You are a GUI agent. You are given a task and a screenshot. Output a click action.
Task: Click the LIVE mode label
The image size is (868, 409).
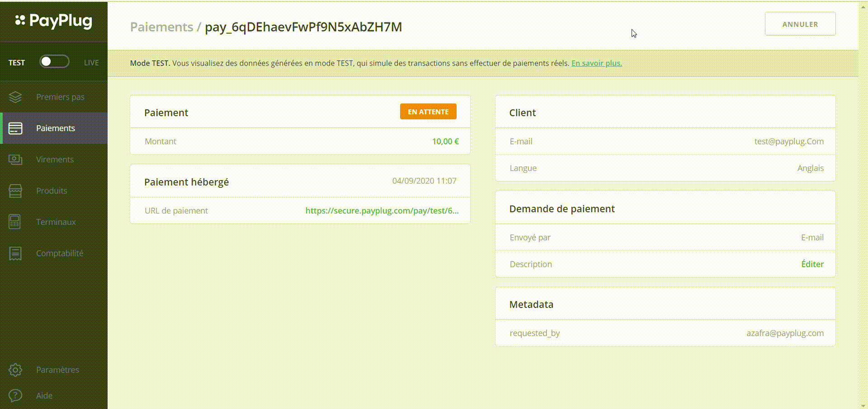91,62
